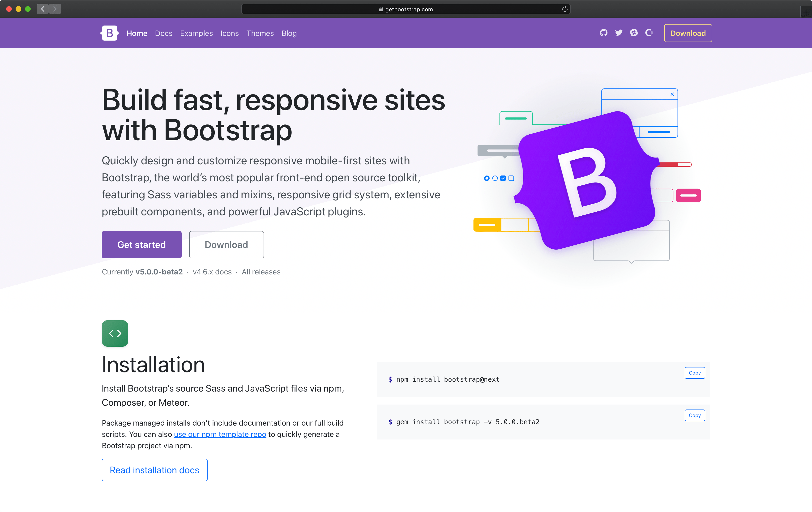Click the Get started button

[x=141, y=244]
